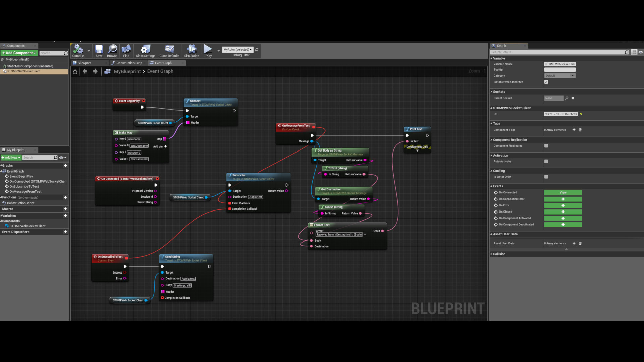Switch to the Viewport tab
The height and width of the screenshot is (362, 644).
pyautogui.click(x=85, y=63)
